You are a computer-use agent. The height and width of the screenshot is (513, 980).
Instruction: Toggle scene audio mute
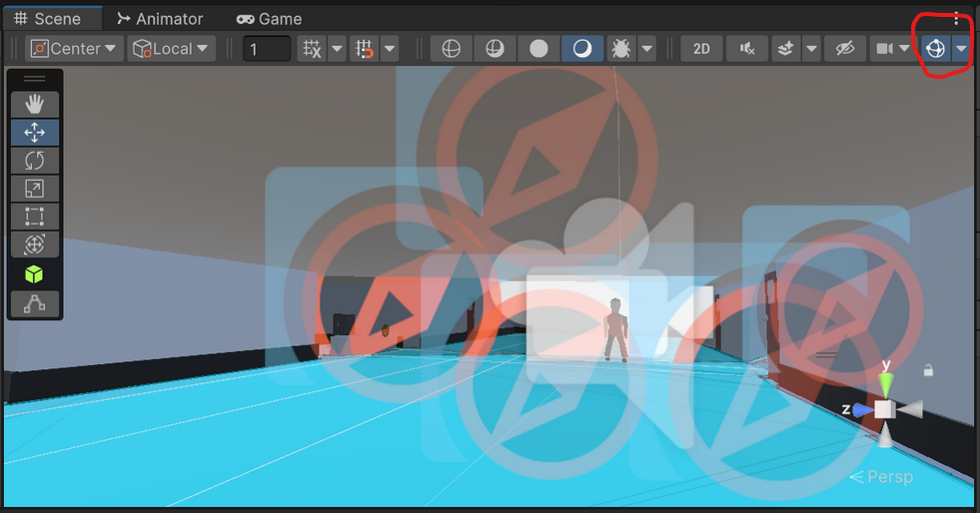(x=747, y=49)
